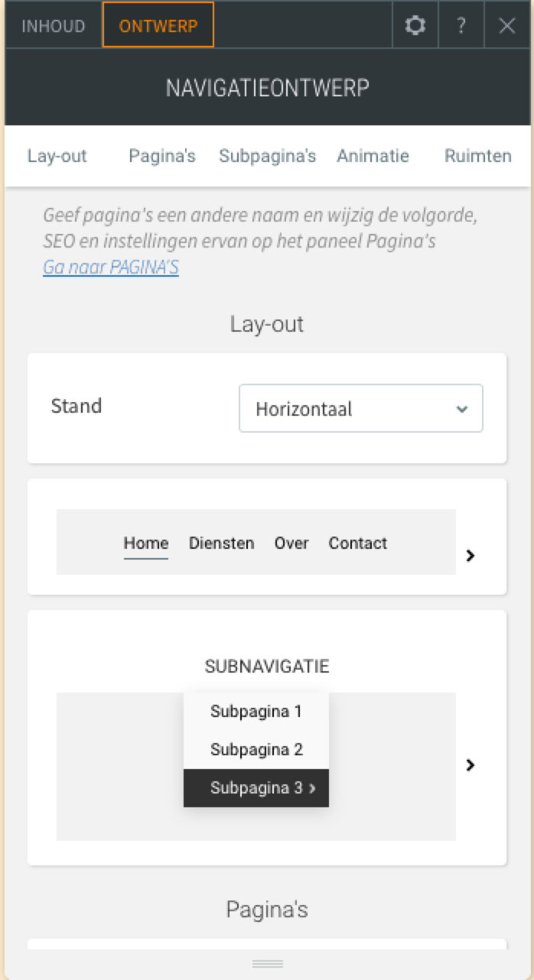Open the Stand dropdown set to Horizontaal

point(361,408)
